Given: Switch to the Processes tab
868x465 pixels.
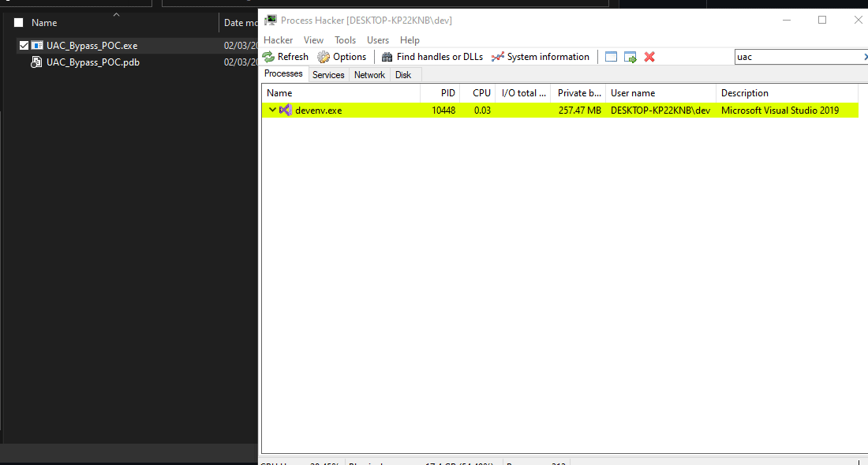Looking at the screenshot, I should point(283,73).
